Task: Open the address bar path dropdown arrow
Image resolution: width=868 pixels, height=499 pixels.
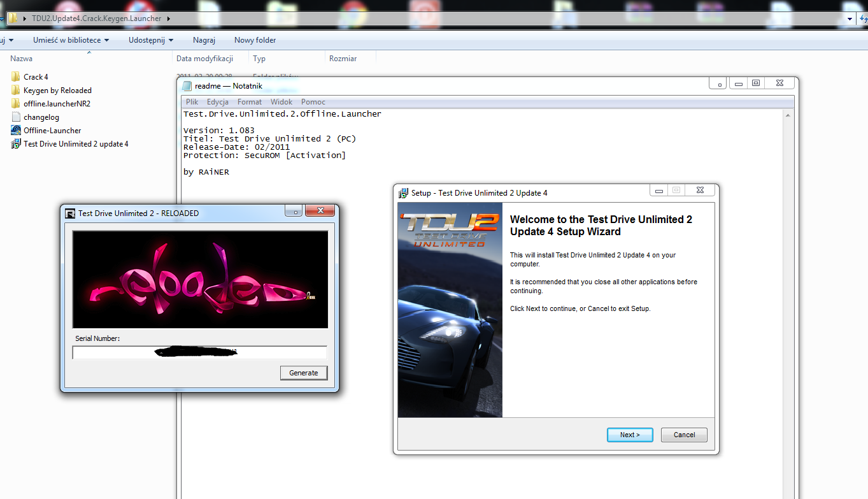Action: point(850,18)
